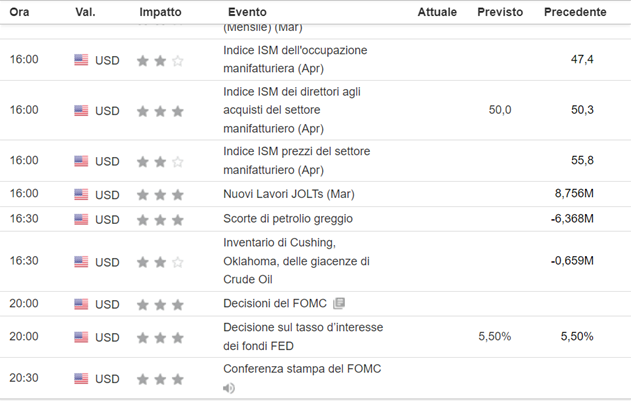The height and width of the screenshot is (401, 631).
Task: Select the previous value 8,756M
Action: tap(574, 194)
